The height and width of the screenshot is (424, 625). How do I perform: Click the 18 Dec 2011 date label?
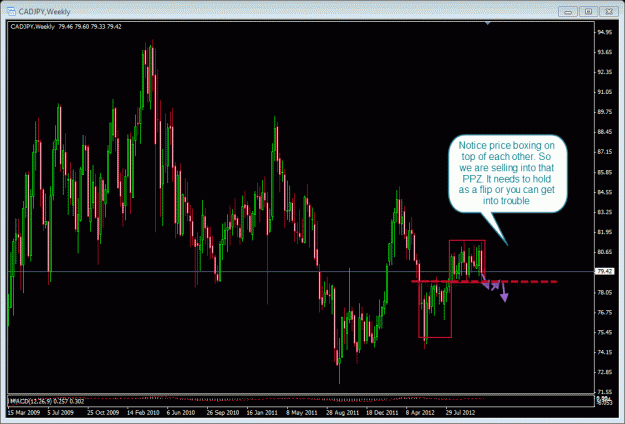point(382,412)
